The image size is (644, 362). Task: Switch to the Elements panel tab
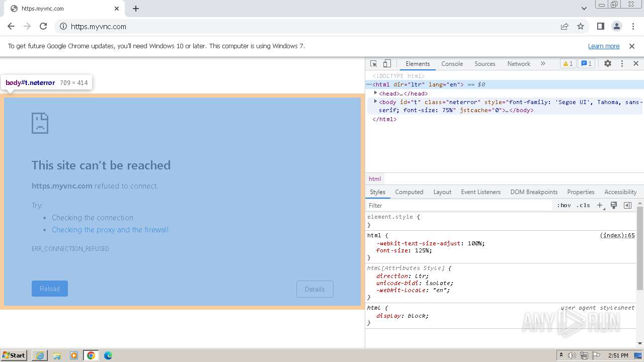(418, 64)
